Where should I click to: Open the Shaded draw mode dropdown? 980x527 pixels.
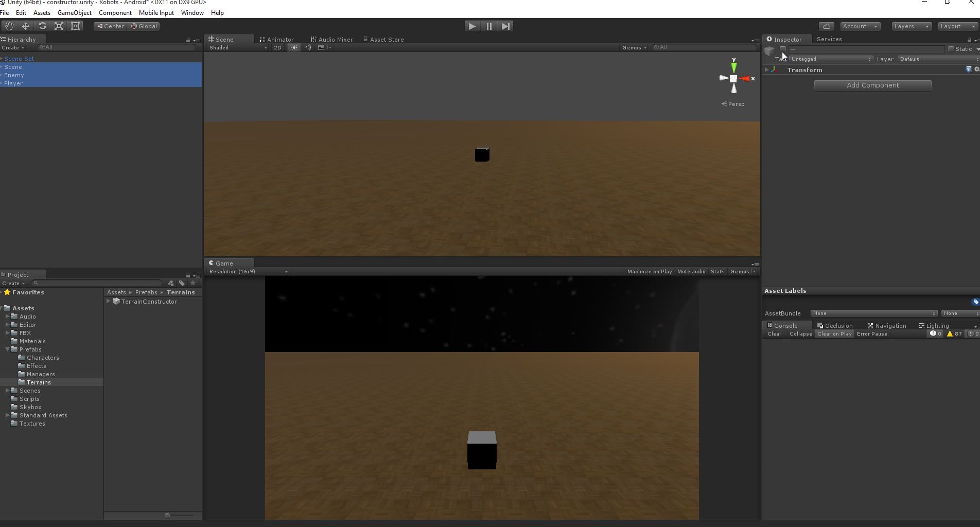pyautogui.click(x=237, y=47)
